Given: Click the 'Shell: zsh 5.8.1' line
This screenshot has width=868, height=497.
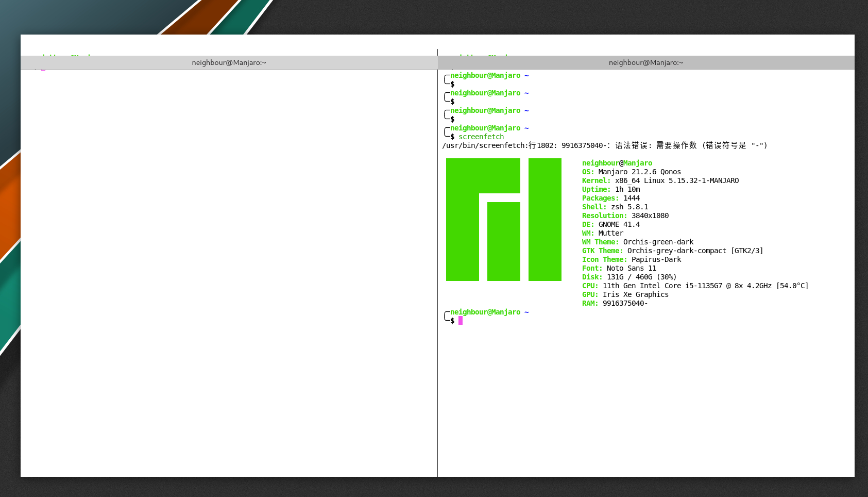Looking at the screenshot, I should pyautogui.click(x=615, y=207).
